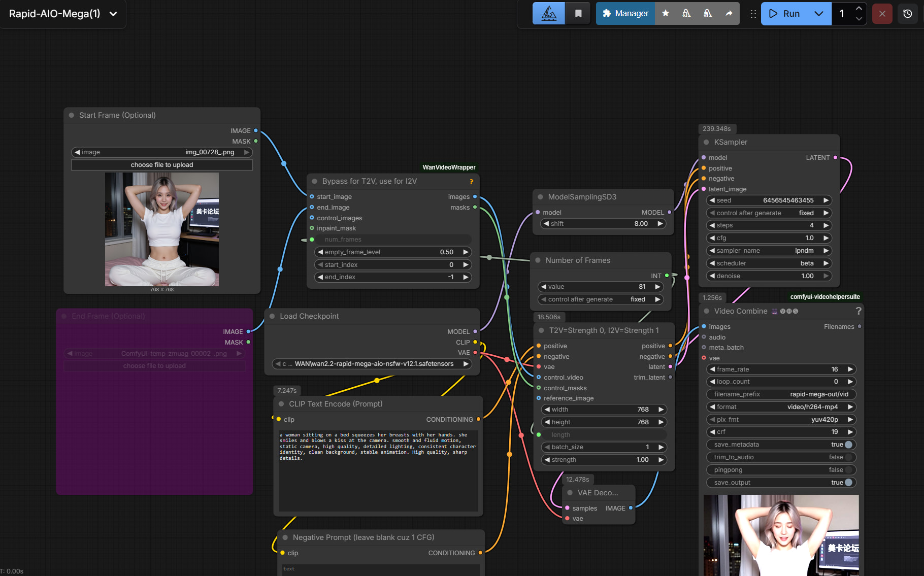
Task: Click the collapse dot on KSampler node
Action: pyautogui.click(x=706, y=142)
